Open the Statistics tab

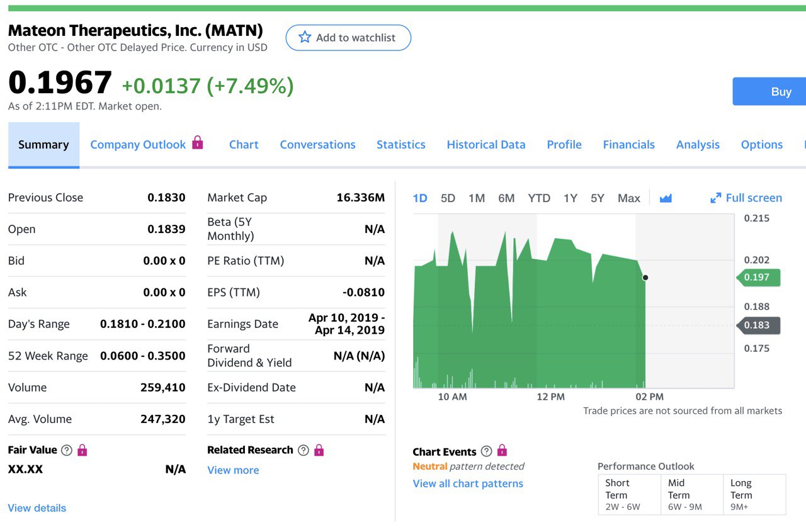coord(401,145)
